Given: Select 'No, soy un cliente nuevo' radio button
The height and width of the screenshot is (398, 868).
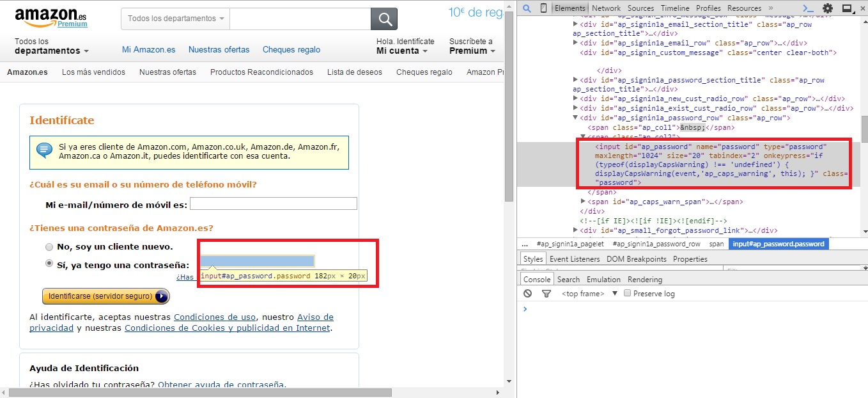Looking at the screenshot, I should (49, 246).
